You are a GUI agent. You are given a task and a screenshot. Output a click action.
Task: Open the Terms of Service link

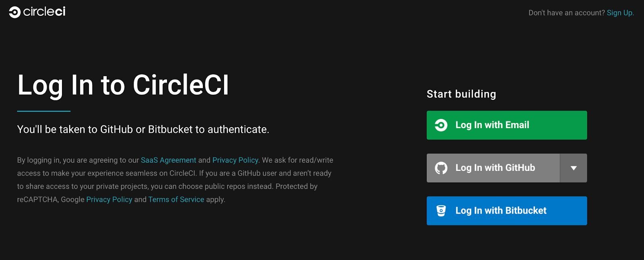tap(176, 199)
